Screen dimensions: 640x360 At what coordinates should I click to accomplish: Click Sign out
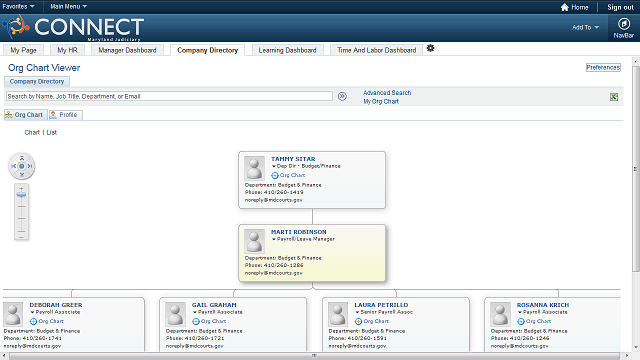point(620,7)
